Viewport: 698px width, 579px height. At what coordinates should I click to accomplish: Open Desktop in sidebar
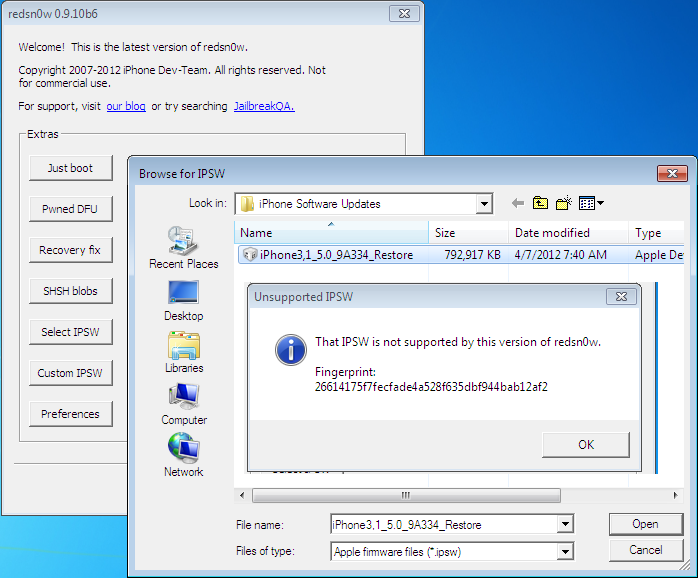point(183,300)
